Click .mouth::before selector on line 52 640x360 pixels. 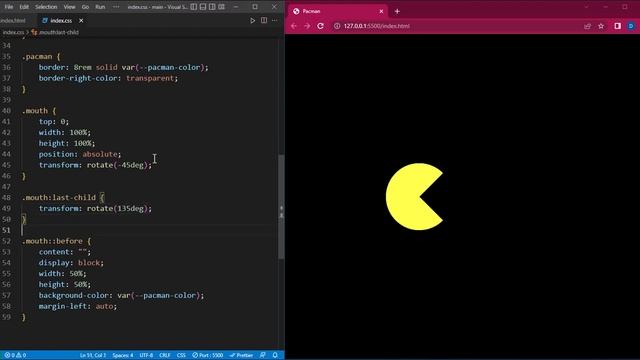point(52,241)
